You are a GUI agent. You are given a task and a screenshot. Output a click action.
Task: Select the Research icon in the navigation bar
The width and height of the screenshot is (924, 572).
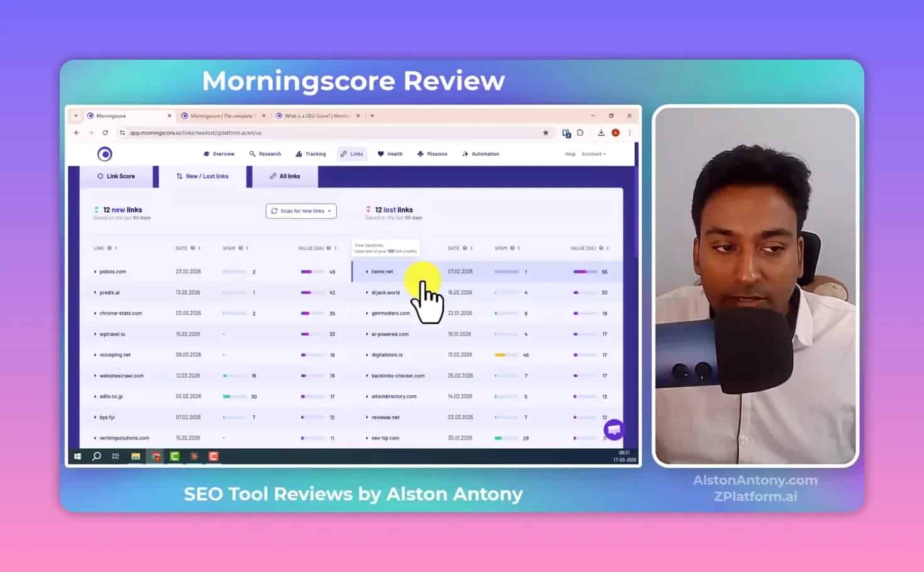pos(253,153)
